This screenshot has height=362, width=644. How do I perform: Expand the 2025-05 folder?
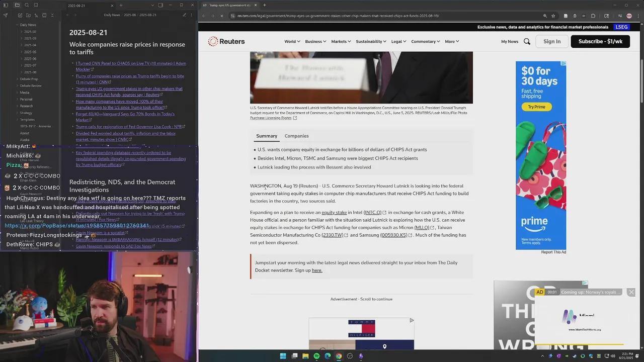[30, 52]
